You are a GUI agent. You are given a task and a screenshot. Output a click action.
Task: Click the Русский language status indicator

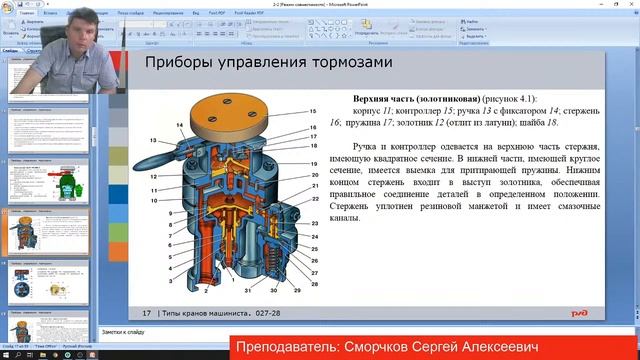click(x=77, y=347)
